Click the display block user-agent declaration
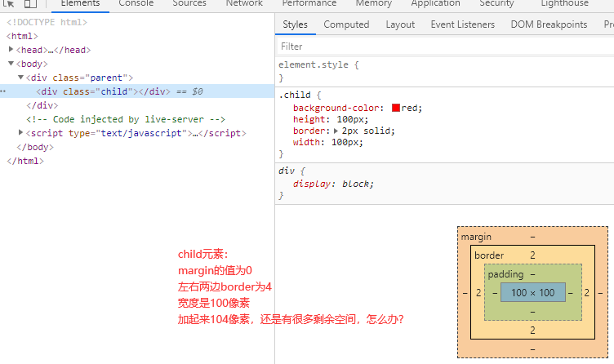 coord(333,184)
